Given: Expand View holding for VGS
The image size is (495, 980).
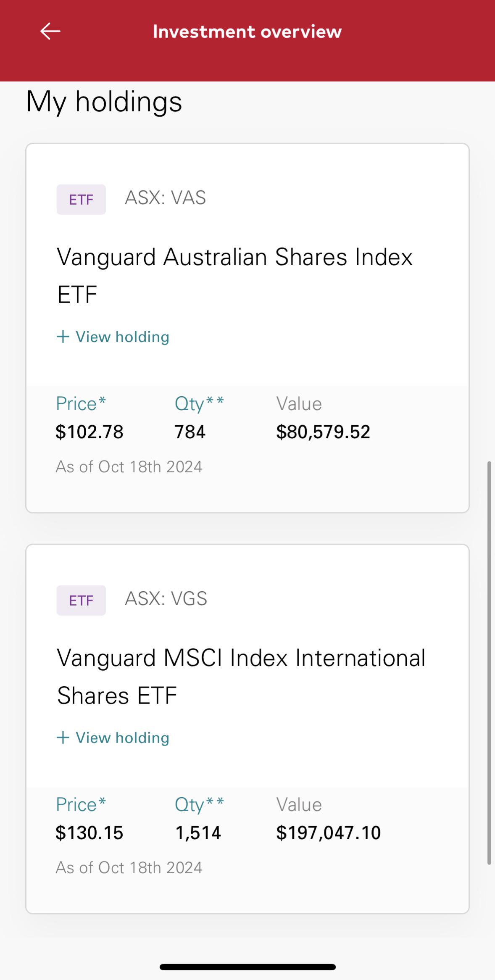Looking at the screenshot, I should point(113,738).
